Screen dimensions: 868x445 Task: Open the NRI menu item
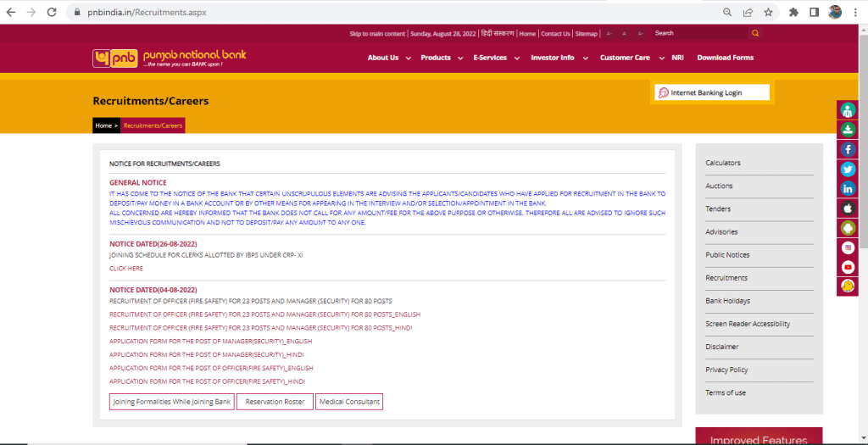point(677,58)
